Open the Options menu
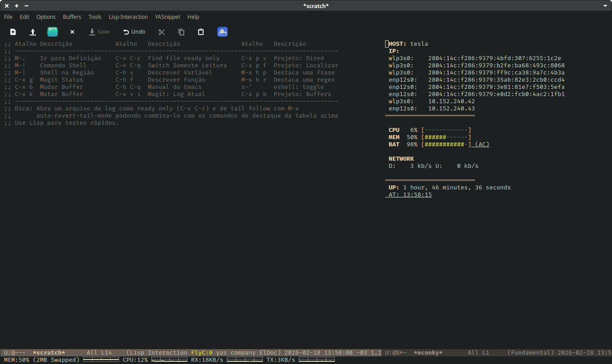Screen dimensions: 612x364 (46, 17)
